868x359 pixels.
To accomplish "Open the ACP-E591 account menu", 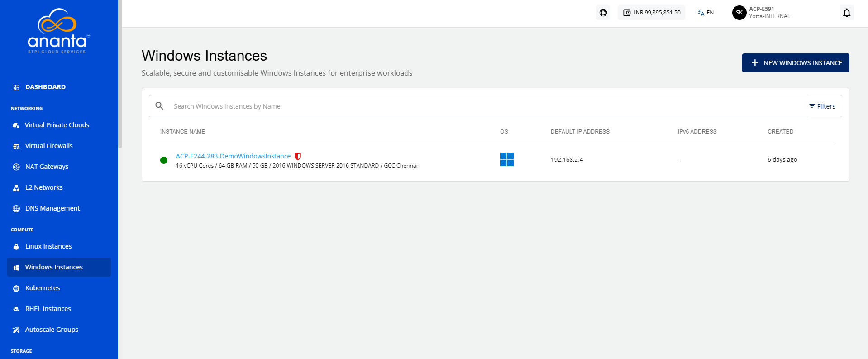I will point(761,13).
